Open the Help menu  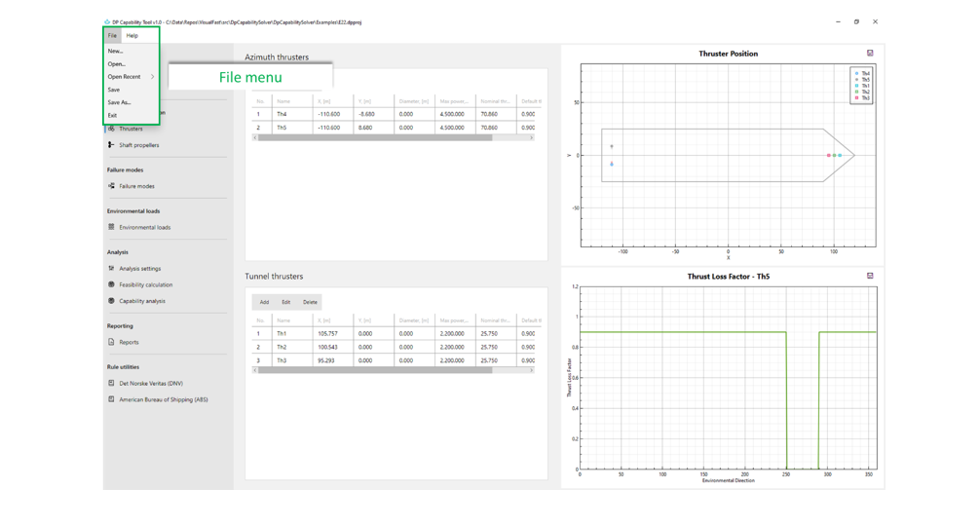132,36
